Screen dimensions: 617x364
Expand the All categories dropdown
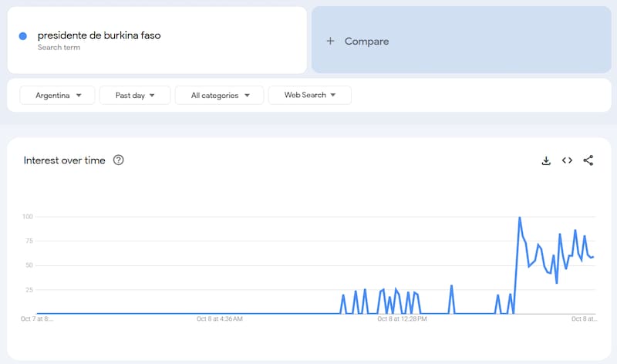click(220, 95)
